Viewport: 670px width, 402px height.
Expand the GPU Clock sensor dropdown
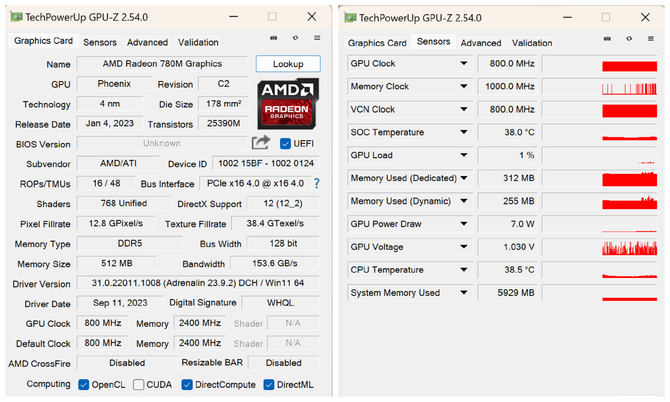(464, 63)
